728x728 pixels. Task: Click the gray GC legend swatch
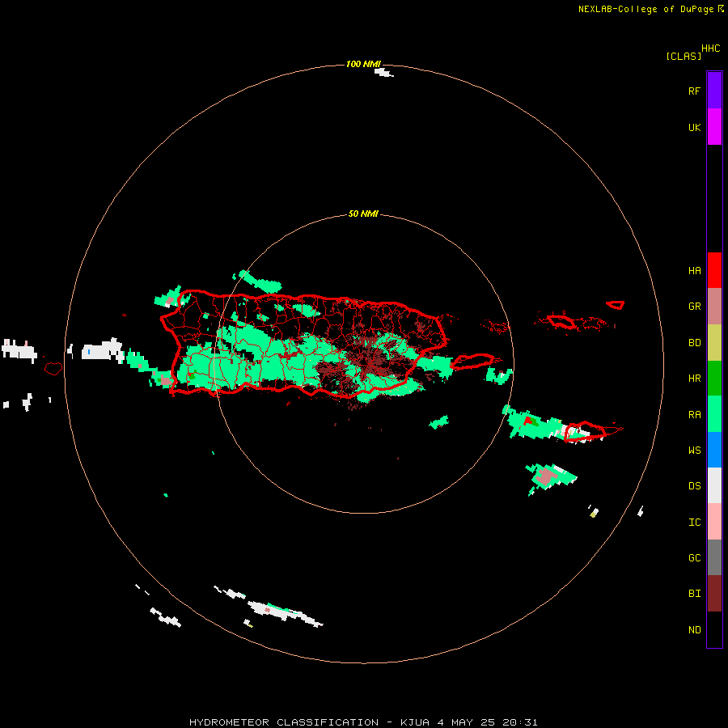click(x=714, y=557)
